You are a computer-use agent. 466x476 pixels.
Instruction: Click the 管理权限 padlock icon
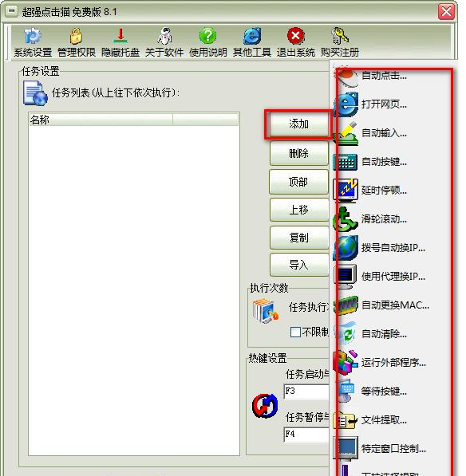77,36
